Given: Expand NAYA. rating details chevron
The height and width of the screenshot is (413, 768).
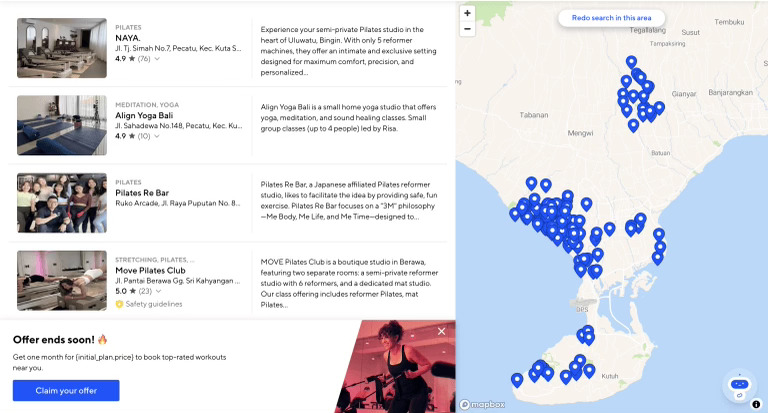Looking at the screenshot, I should pyautogui.click(x=157, y=59).
